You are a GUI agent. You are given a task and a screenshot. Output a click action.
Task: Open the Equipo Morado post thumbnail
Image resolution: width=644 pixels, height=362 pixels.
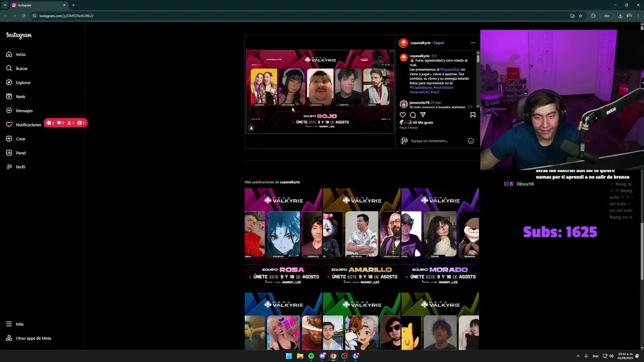440,240
